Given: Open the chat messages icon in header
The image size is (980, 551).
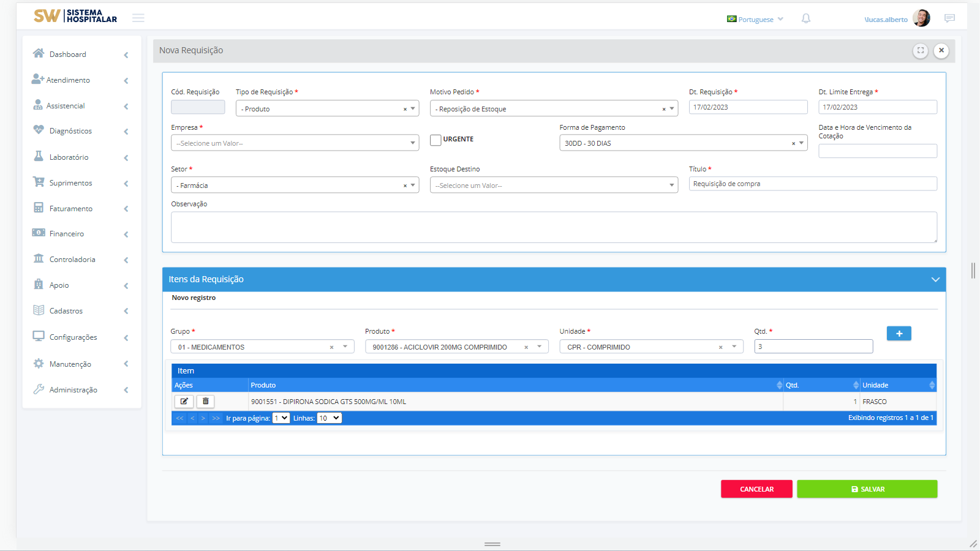Looking at the screenshot, I should tap(949, 18).
